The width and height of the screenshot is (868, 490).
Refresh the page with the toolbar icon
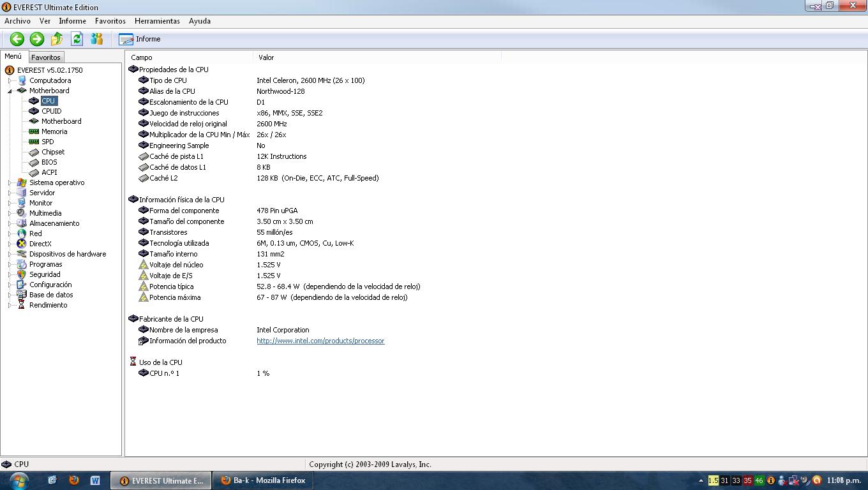click(77, 39)
